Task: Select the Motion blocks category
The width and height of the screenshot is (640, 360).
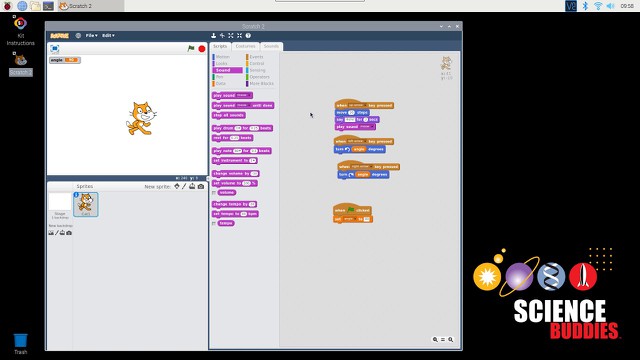Action: (x=223, y=57)
